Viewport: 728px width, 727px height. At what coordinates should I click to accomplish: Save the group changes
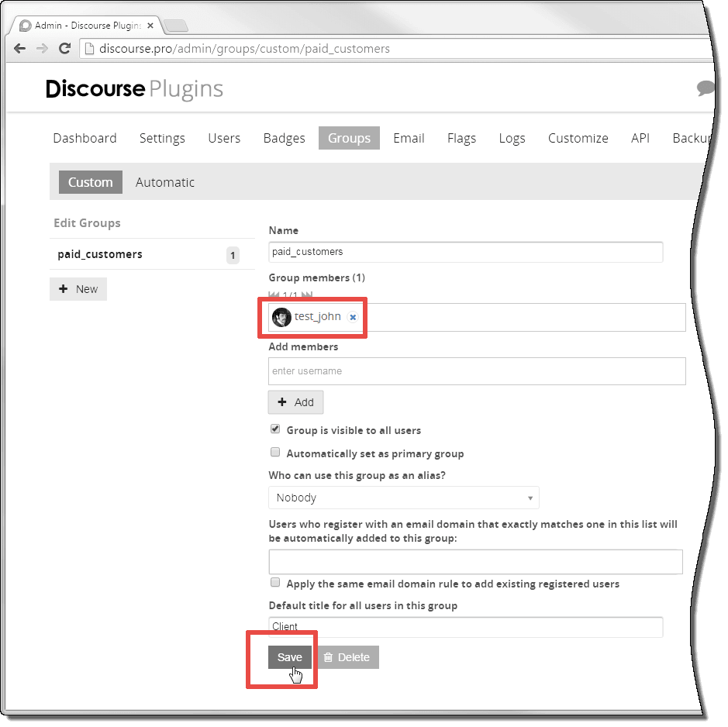tap(290, 657)
